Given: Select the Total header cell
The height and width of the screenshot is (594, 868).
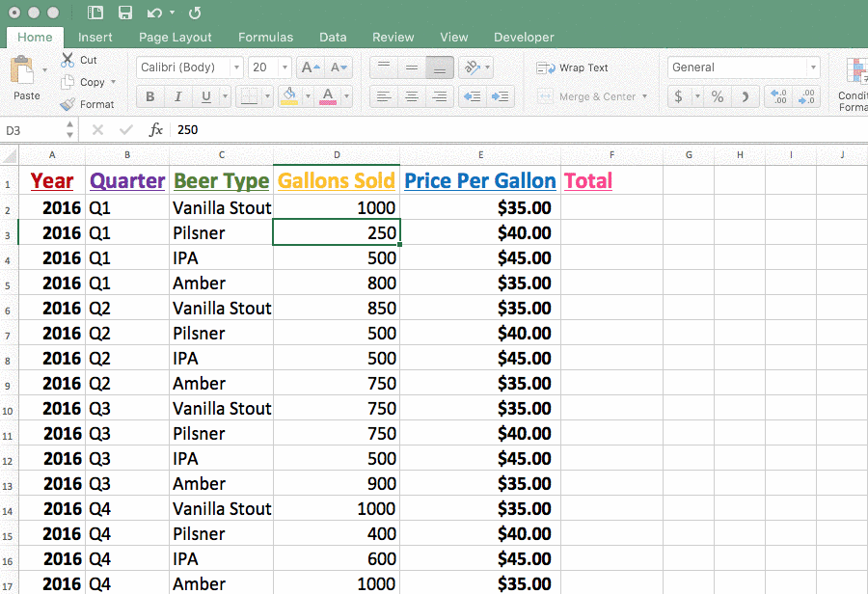Looking at the screenshot, I should coord(610,181).
